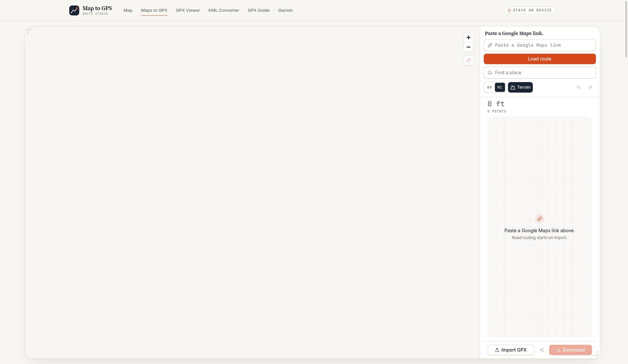The image size is (628, 364).
Task: Open the KML Converter page
Action: 224,10
